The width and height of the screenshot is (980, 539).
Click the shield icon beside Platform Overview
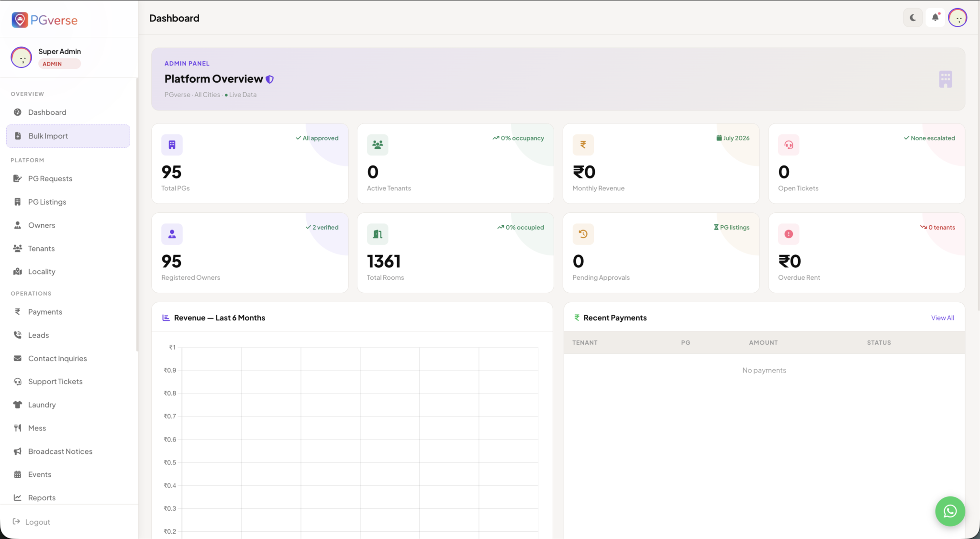[270, 79]
